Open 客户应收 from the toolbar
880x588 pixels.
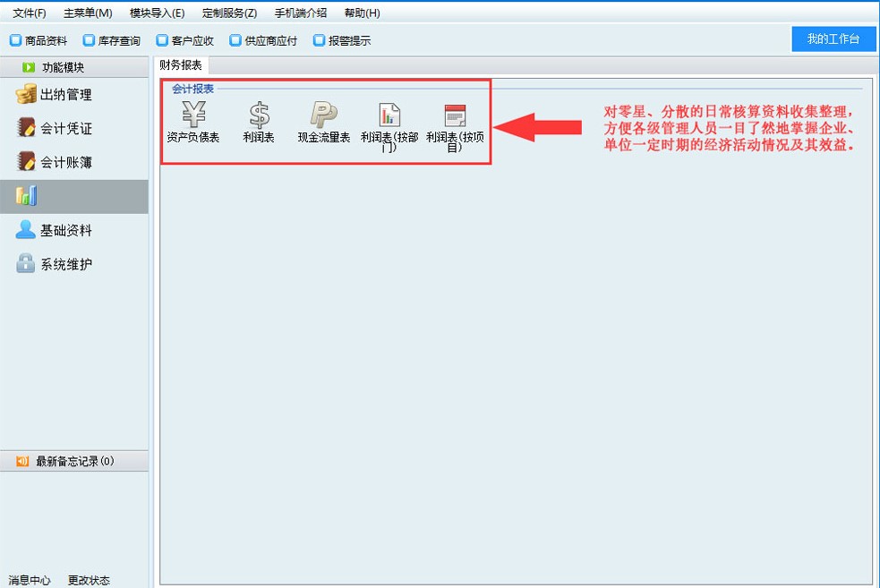[185, 40]
